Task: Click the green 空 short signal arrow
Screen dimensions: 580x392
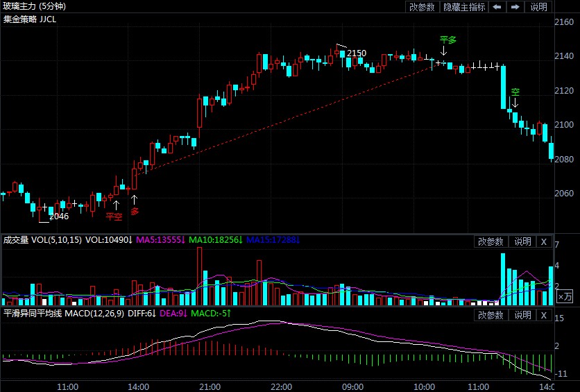Action: 515,103
